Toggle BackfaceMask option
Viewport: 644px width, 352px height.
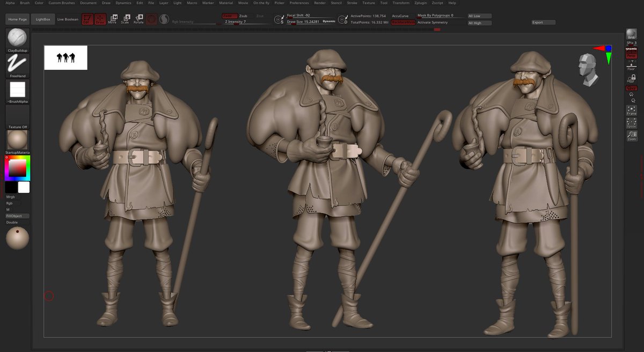click(402, 23)
